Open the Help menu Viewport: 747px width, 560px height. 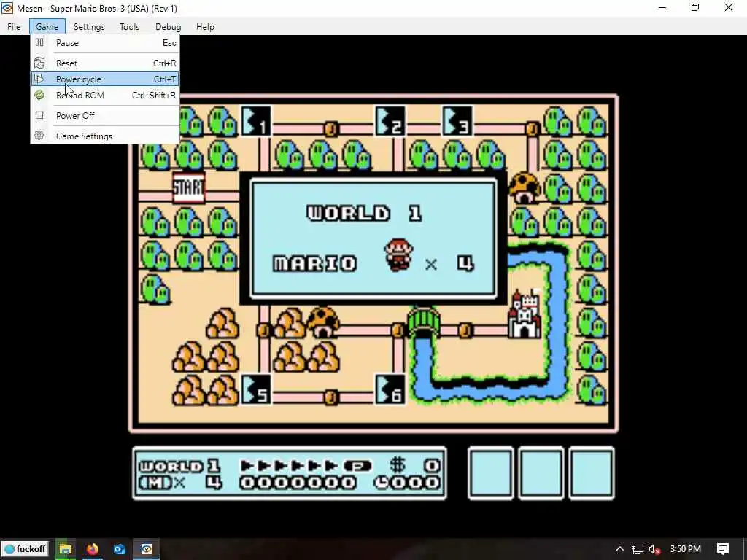pyautogui.click(x=205, y=27)
